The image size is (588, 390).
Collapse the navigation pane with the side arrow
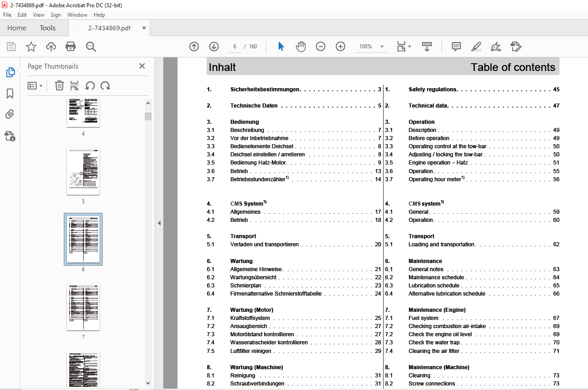pyautogui.click(x=159, y=223)
